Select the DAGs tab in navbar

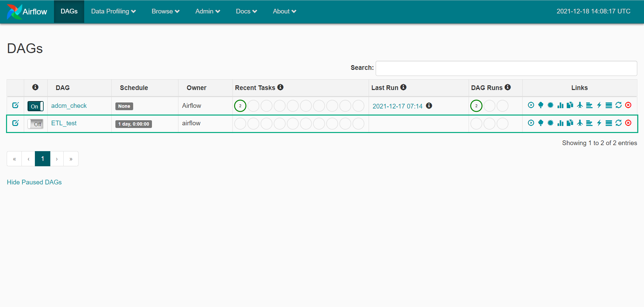pyautogui.click(x=69, y=11)
